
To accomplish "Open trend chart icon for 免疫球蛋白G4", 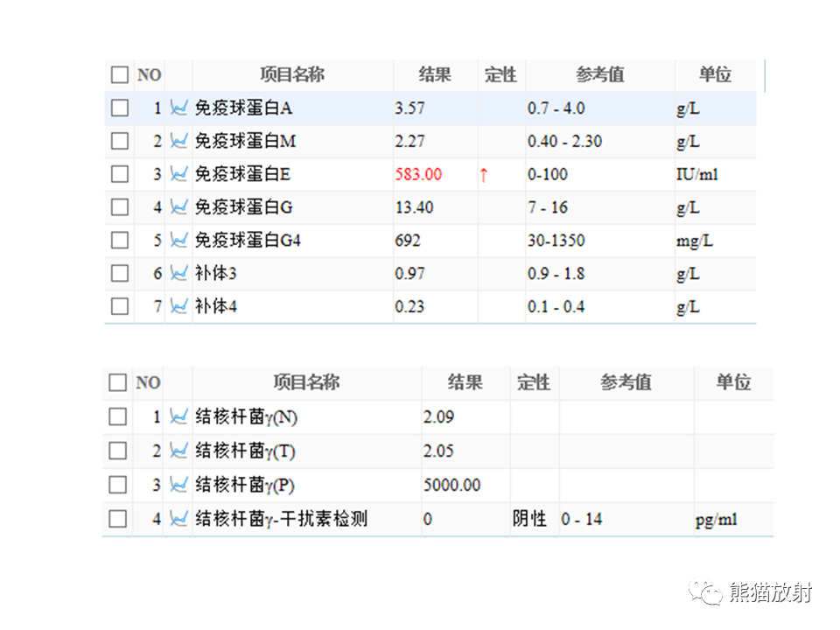I will click(178, 241).
